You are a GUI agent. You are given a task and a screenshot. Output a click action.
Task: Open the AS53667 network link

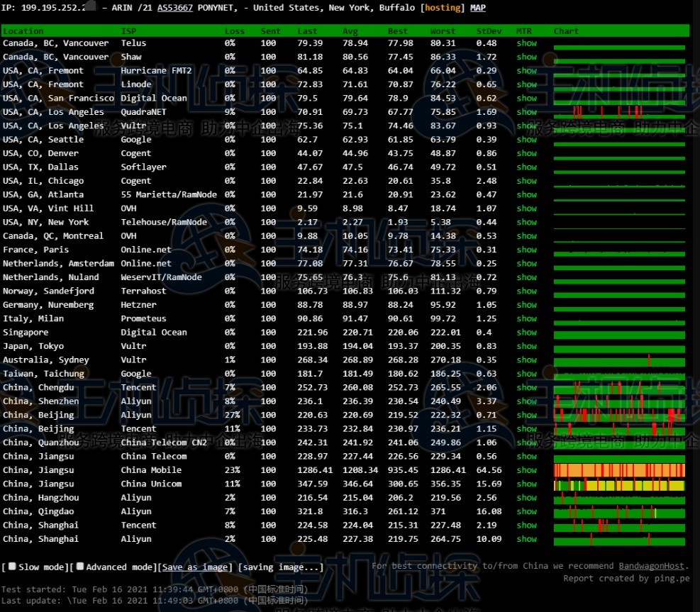tap(177, 8)
